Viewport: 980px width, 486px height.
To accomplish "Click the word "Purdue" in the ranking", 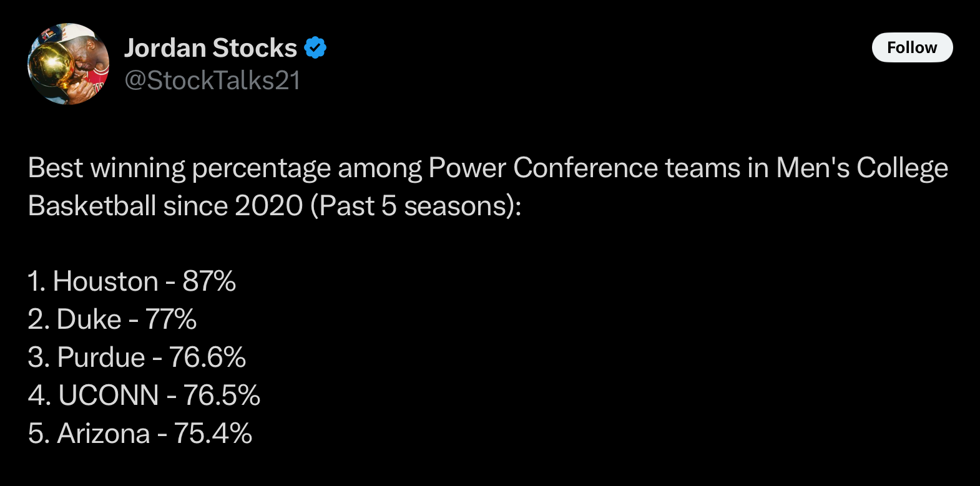I will click(x=101, y=357).
